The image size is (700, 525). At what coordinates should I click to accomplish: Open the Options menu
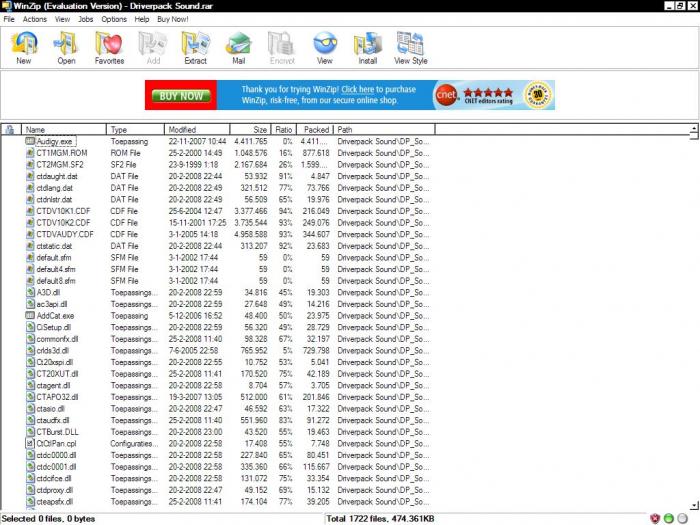click(x=114, y=19)
